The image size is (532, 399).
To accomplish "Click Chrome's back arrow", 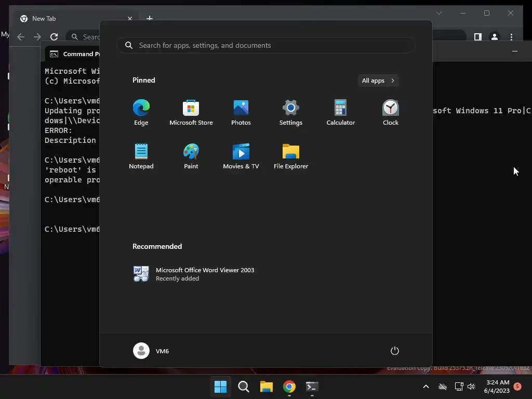I will pyautogui.click(x=21, y=37).
